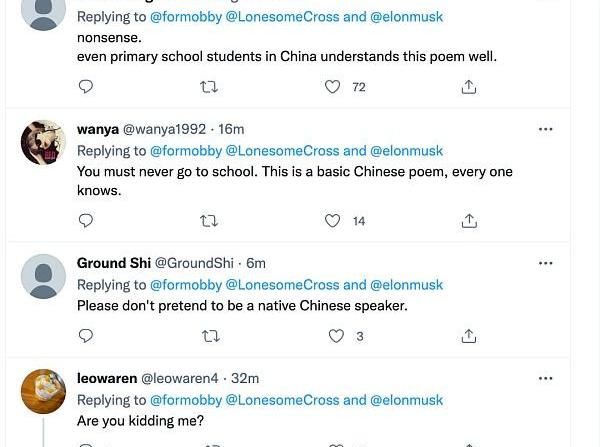Open @elonmusk link in wanya's reply
Screen dimensions: 600x447
click(x=406, y=151)
